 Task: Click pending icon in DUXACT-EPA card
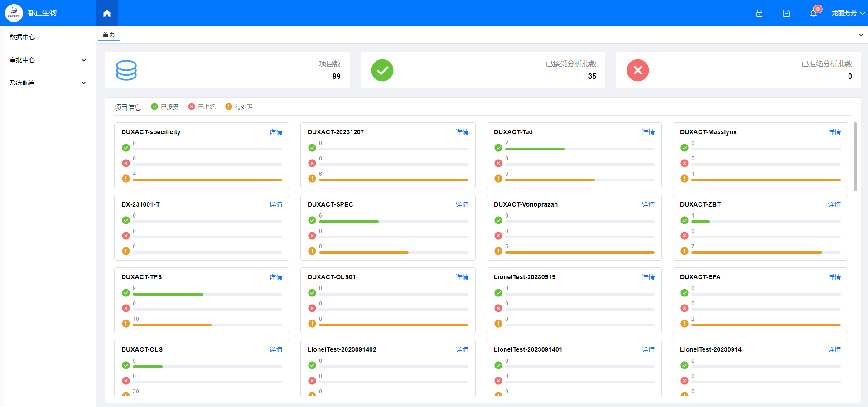(685, 324)
